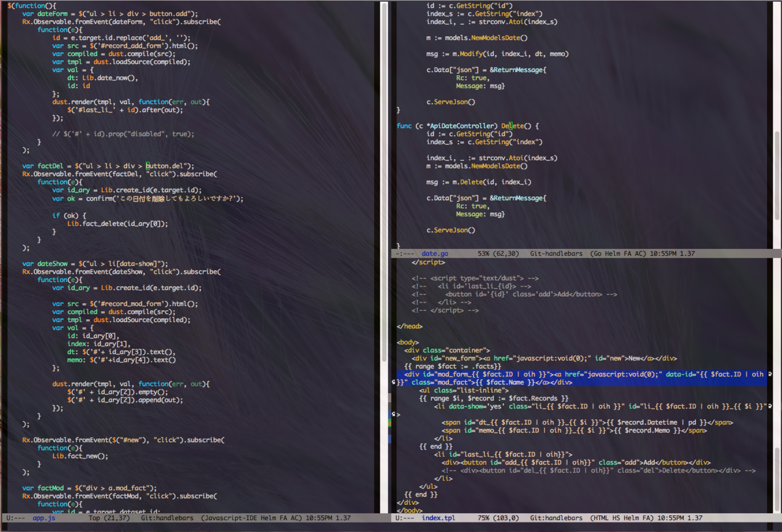Place cursor on the 'var factDel' line
Image resolution: width=782 pixels, height=532 pixels.
(108, 166)
